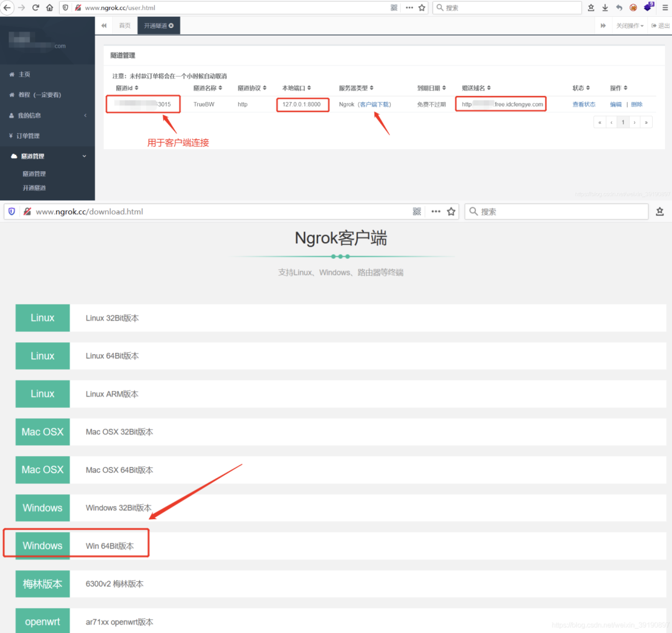Open the browser hamburger menu

(665, 7)
